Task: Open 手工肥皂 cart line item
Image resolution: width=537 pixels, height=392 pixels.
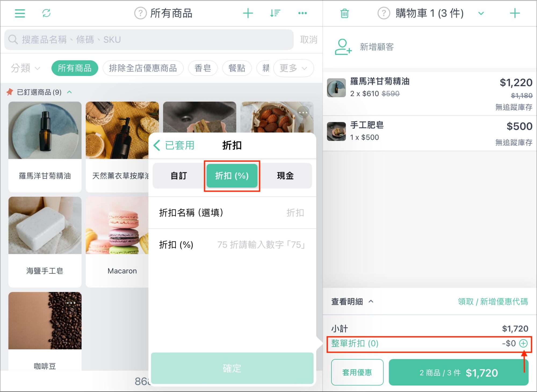Action: [x=430, y=133]
